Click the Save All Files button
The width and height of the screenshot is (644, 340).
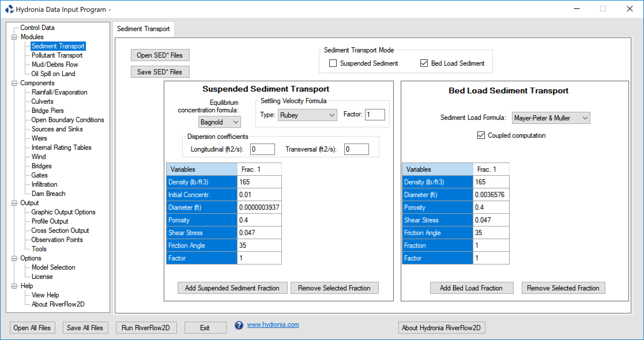[x=85, y=328]
